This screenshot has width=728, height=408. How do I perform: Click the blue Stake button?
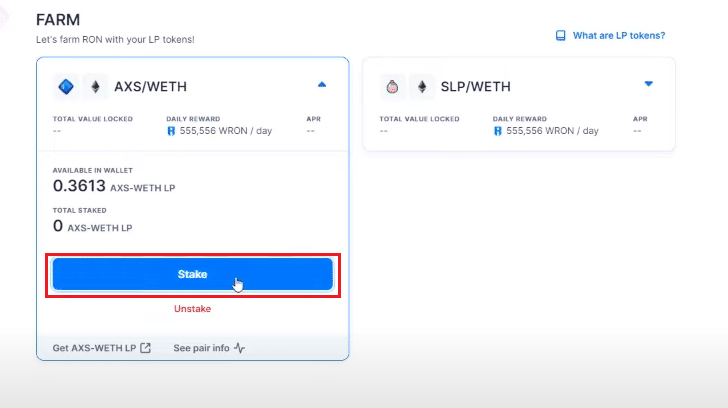point(193,274)
